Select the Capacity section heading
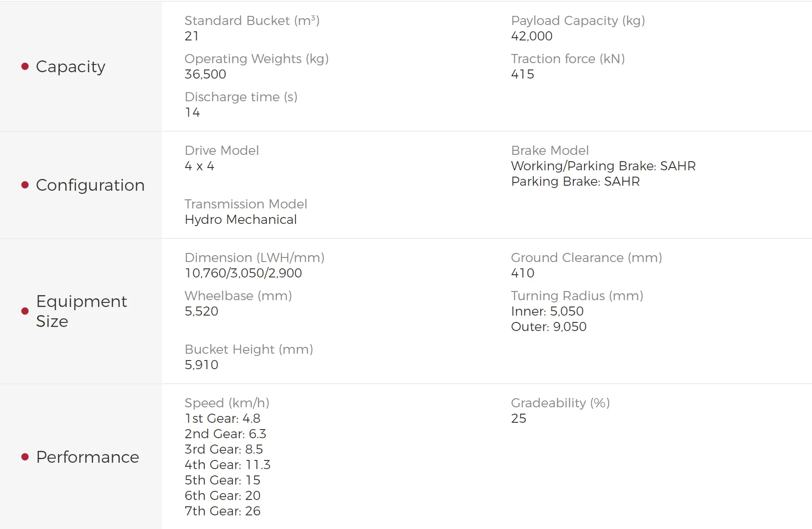The width and height of the screenshot is (812, 529). (x=70, y=67)
